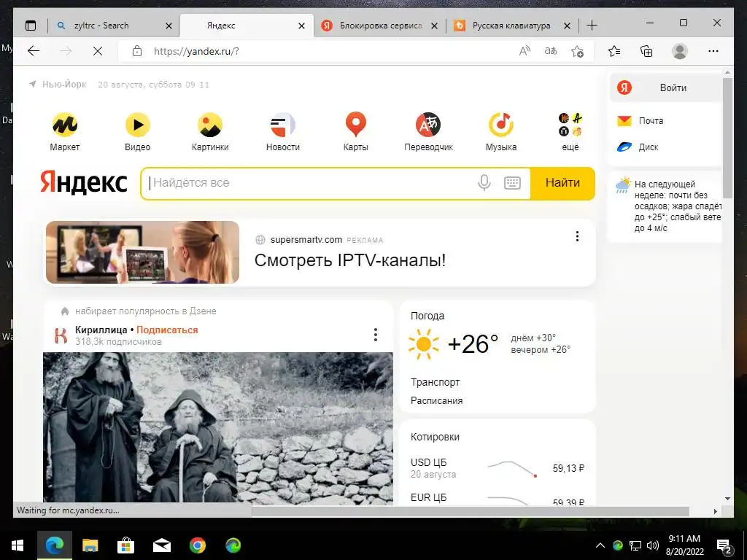Open the monks photo article thumbnail
Screen dimensions: 747x560
pyautogui.click(x=218, y=427)
